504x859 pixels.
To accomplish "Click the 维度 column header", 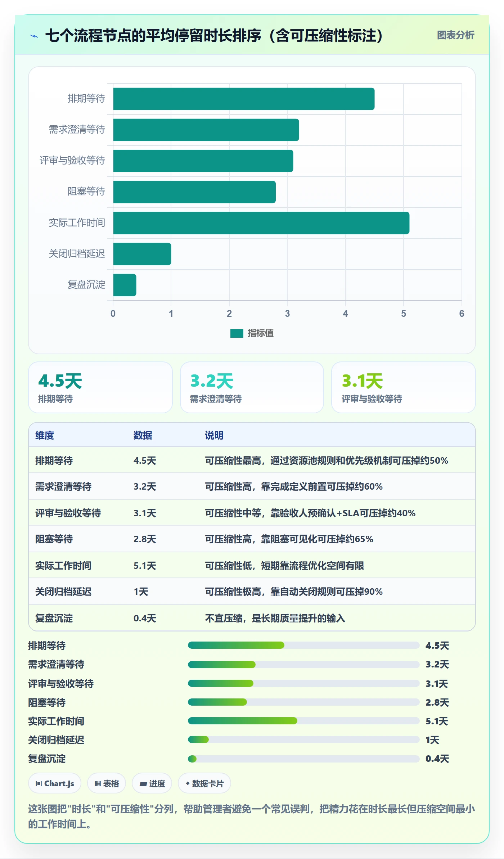I will [x=45, y=435].
